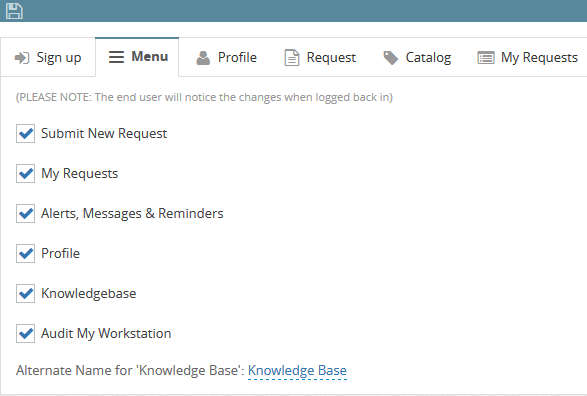
Task: Click the Profile person icon
Action: pos(203,58)
